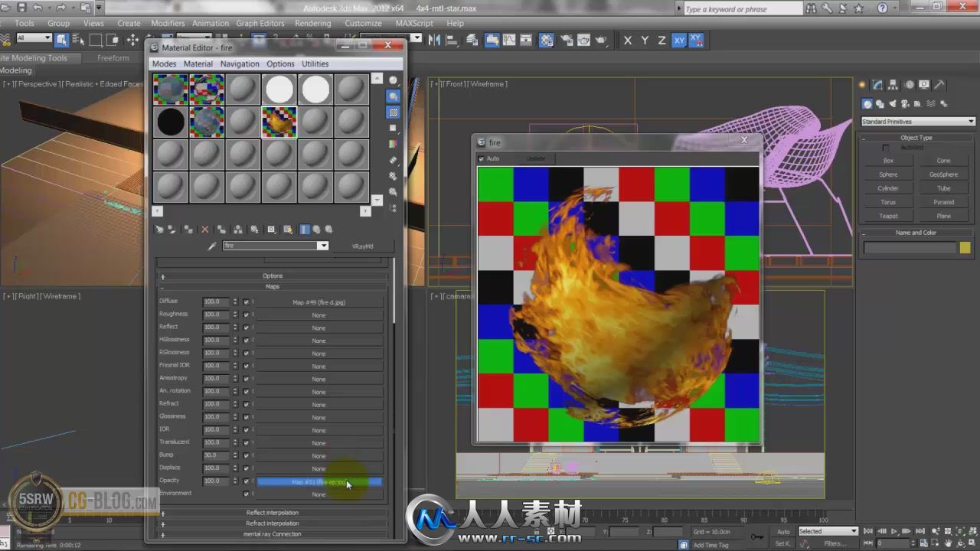Click the eyedropper Pick Material icon
Screen dimensions: 980x551
coord(212,246)
